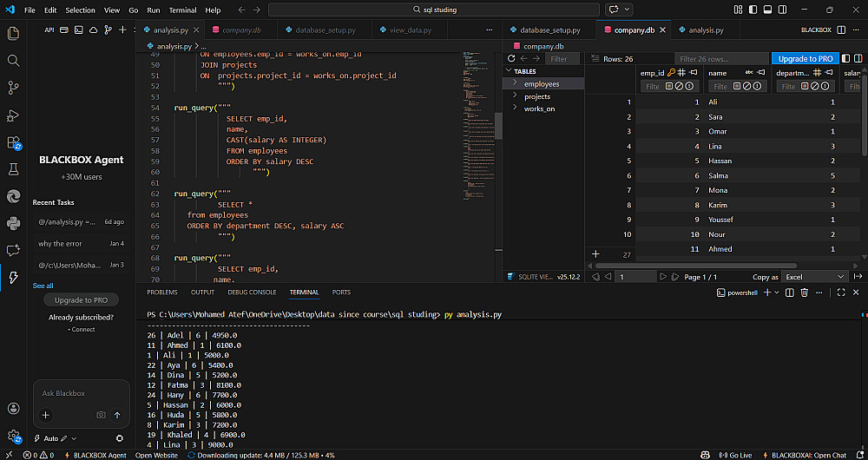Click the send arrow in Ask Blackbox box
868x460 pixels.
tap(117, 415)
